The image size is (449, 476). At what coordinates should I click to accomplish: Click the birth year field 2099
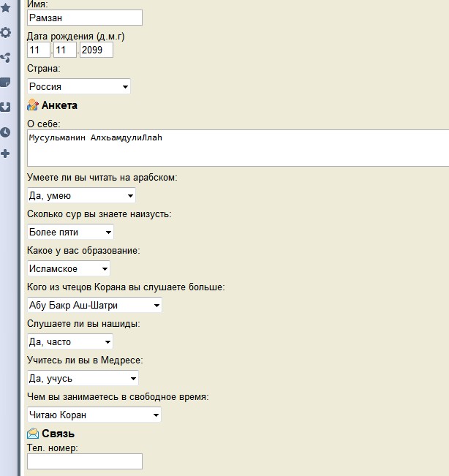[97, 50]
